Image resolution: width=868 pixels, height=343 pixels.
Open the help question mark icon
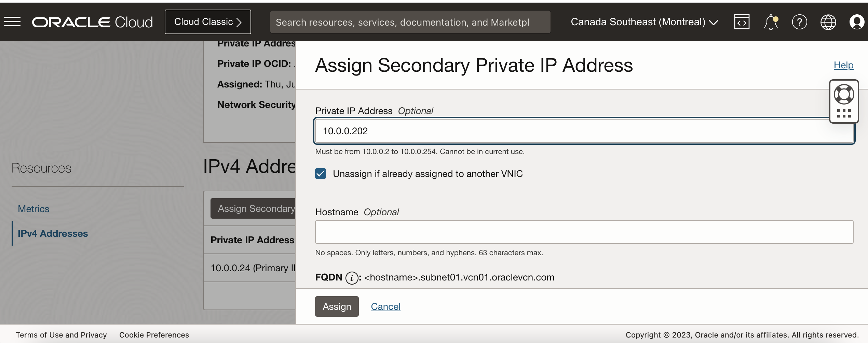[800, 22]
